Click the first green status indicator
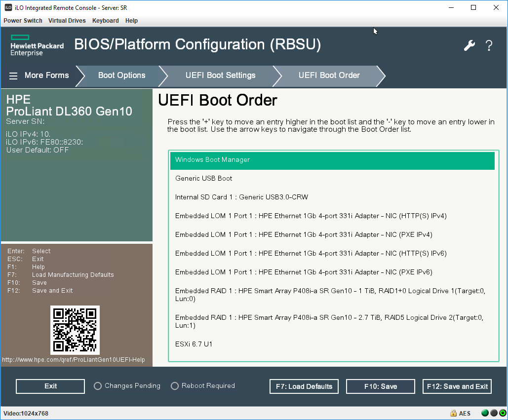The image size is (508, 420). (485, 413)
